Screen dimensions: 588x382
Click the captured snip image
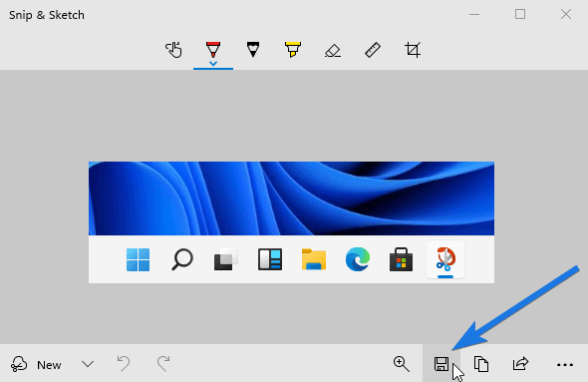291,222
